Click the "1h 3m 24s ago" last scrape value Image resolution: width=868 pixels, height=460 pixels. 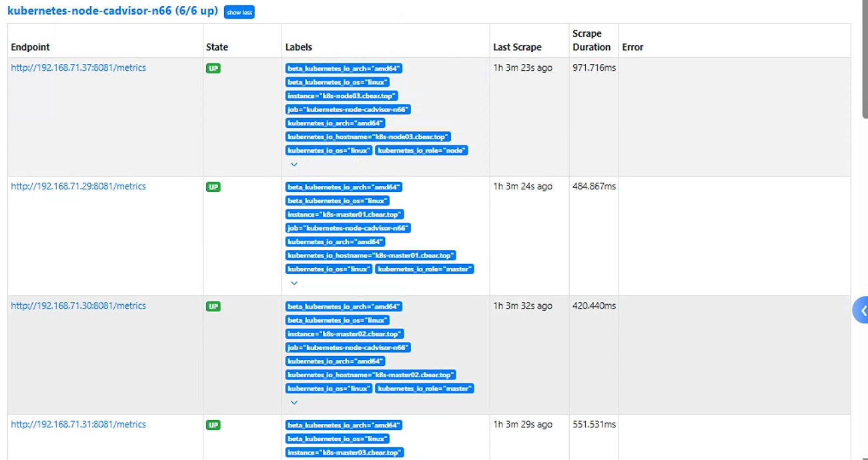(x=523, y=187)
